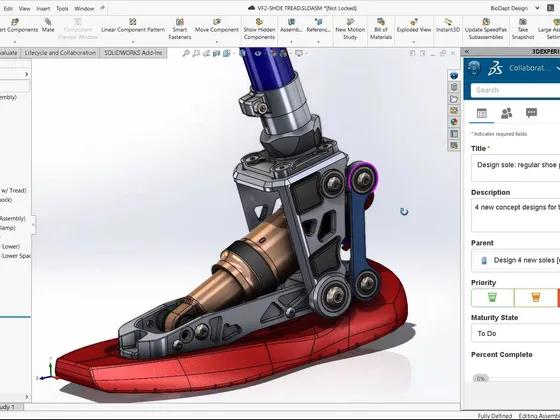Click the Description text area
Screen dimensions: 560x420
(x=515, y=215)
